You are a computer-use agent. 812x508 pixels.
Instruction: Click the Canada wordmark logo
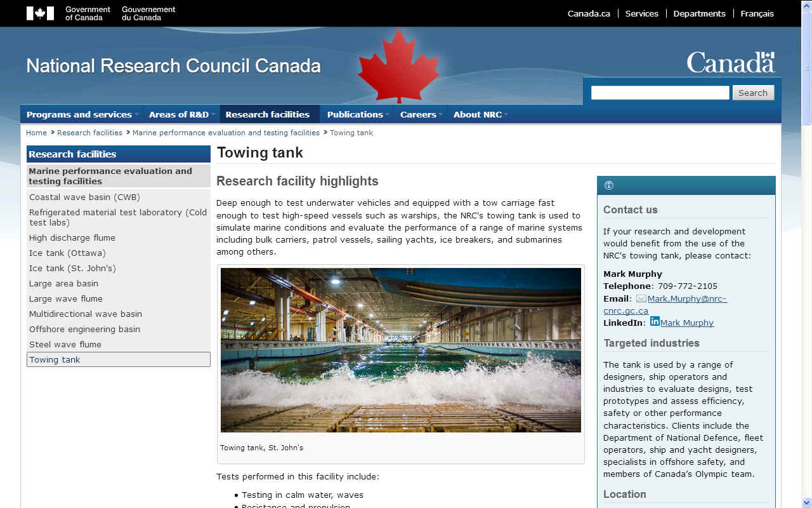(x=731, y=63)
